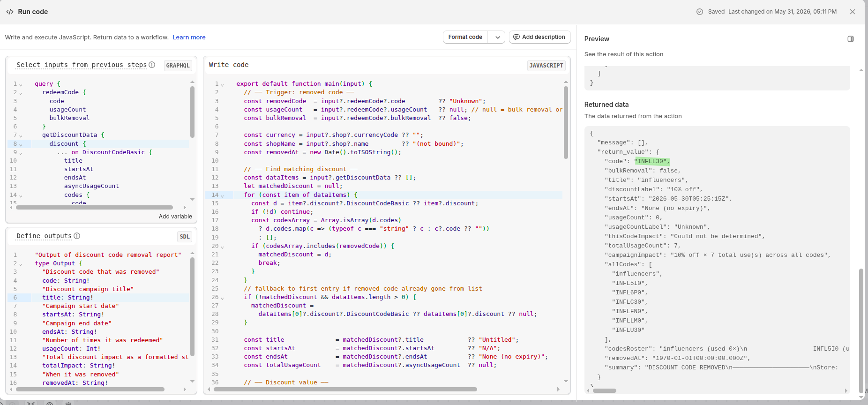The image size is (868, 405).
Task: Click Preview panel vertical scrollbar
Action: 861,330
